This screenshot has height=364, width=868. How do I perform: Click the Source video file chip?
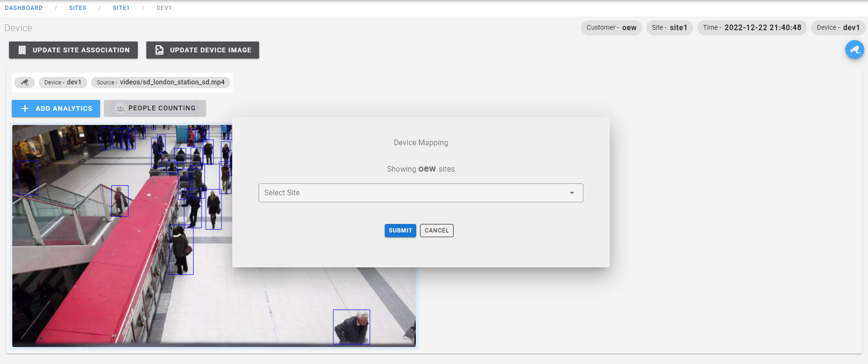point(160,82)
